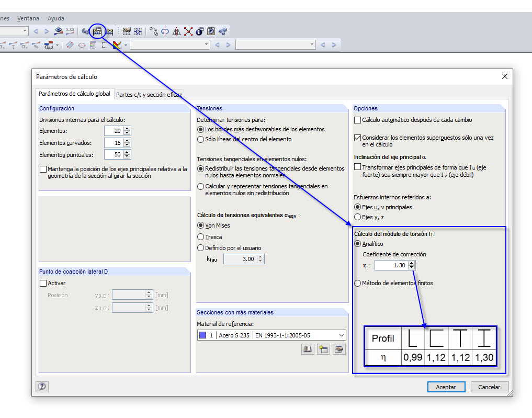Select Analítico torsion calculation radio
This screenshot has width=532, height=418.
point(357,244)
